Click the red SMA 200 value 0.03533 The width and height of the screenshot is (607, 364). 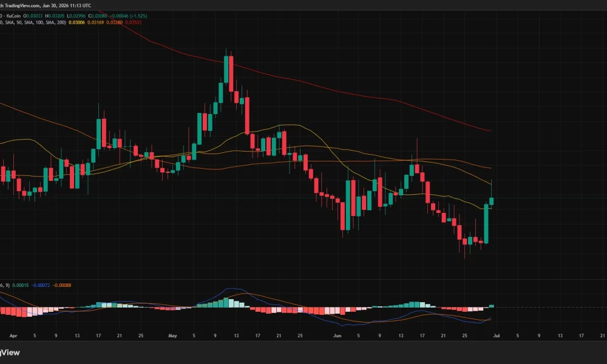(x=133, y=22)
